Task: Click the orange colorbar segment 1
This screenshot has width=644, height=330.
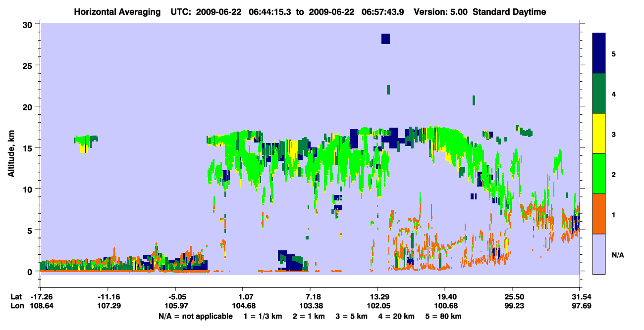Action: pos(599,214)
